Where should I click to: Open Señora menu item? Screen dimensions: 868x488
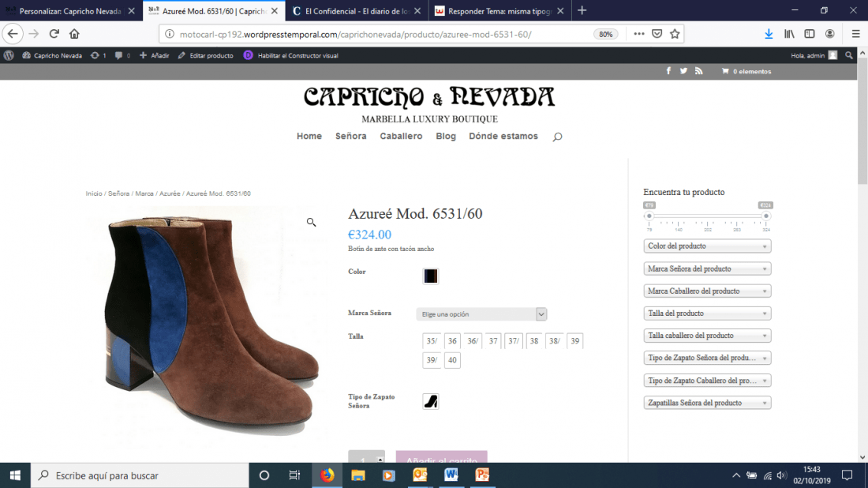[351, 137]
